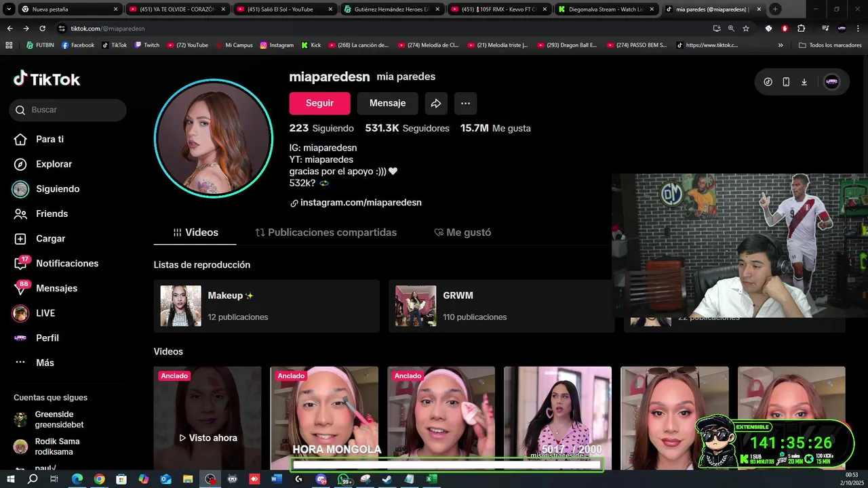Open the new tab plus button
The height and width of the screenshot is (488, 868).
(775, 9)
